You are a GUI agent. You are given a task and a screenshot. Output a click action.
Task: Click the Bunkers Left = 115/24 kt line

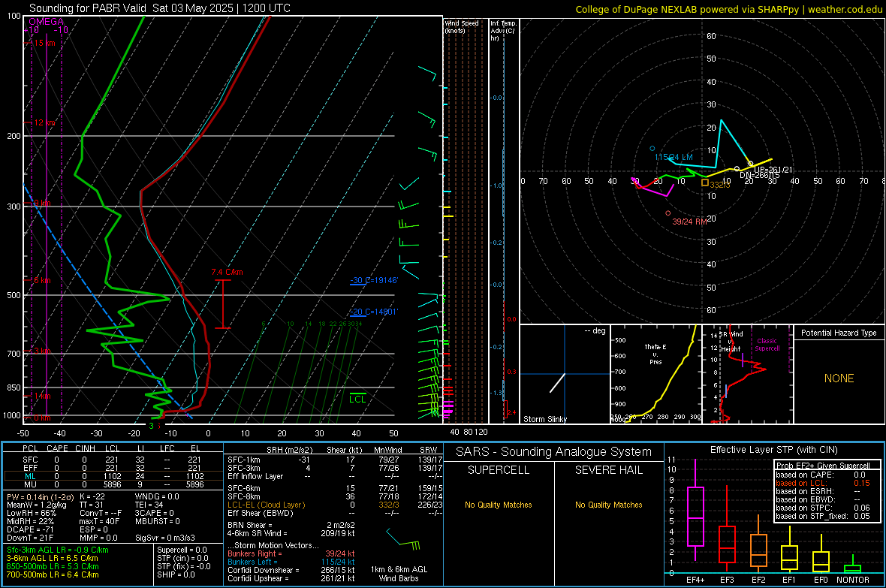point(291,562)
